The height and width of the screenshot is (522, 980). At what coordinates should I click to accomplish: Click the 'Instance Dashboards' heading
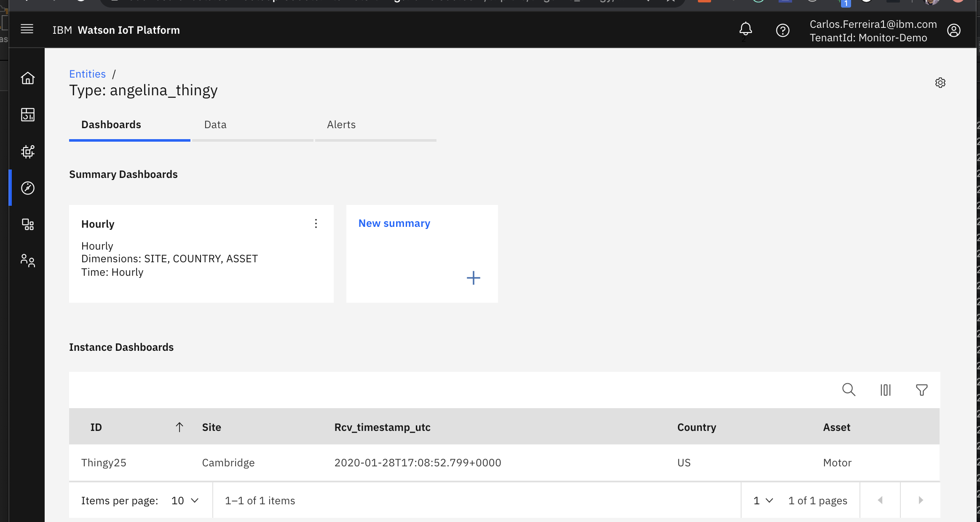tap(121, 347)
